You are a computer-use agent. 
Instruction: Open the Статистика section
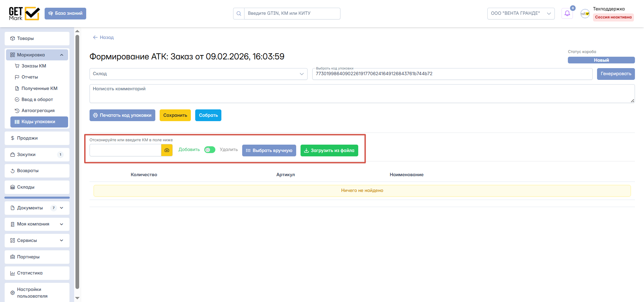(x=37, y=273)
